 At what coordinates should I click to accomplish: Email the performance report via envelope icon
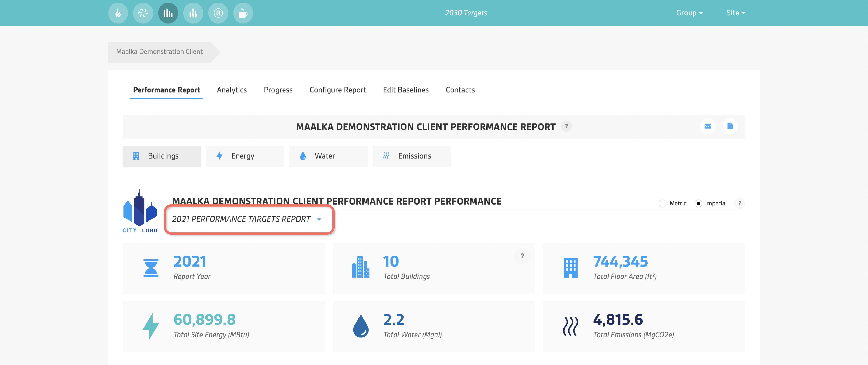click(x=708, y=126)
